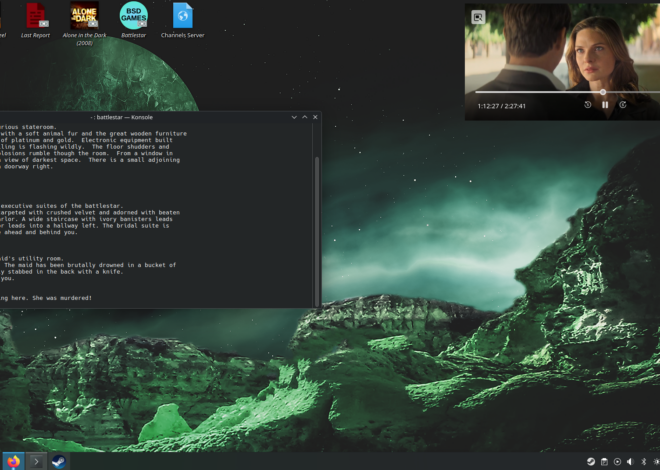Open Steam from the taskbar
This screenshot has height=470, width=660.
point(60,461)
